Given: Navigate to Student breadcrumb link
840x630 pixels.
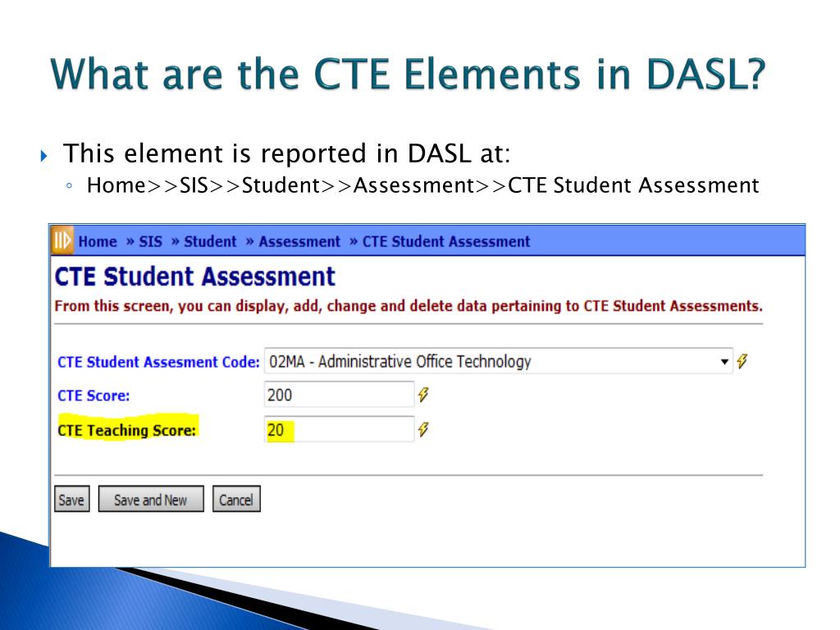Looking at the screenshot, I should (x=210, y=242).
